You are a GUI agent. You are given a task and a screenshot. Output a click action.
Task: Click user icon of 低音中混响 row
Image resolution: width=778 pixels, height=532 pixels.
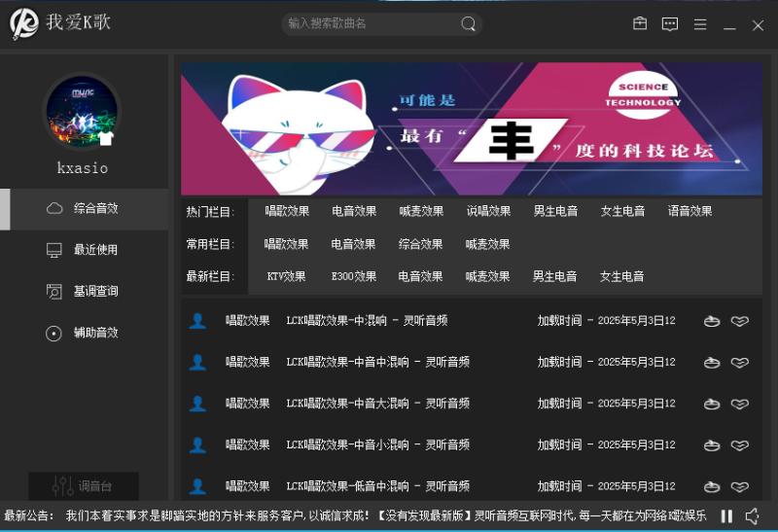click(x=197, y=486)
